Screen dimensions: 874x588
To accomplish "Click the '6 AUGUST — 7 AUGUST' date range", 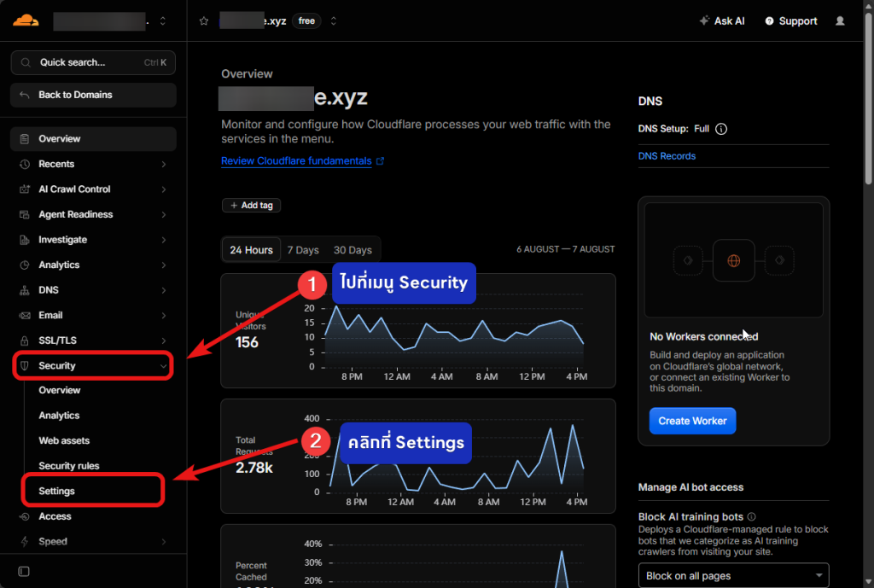I will (x=565, y=249).
